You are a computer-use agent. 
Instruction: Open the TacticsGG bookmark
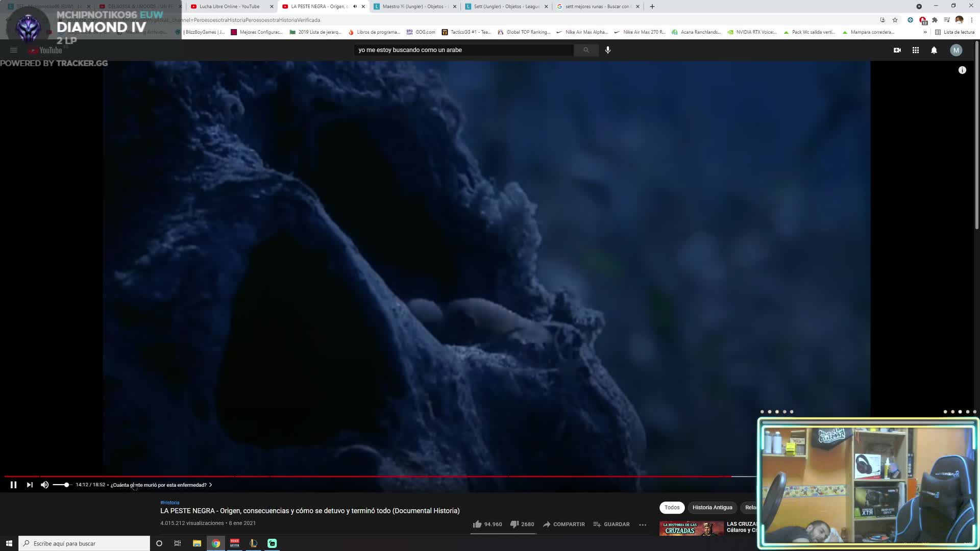pos(466,32)
